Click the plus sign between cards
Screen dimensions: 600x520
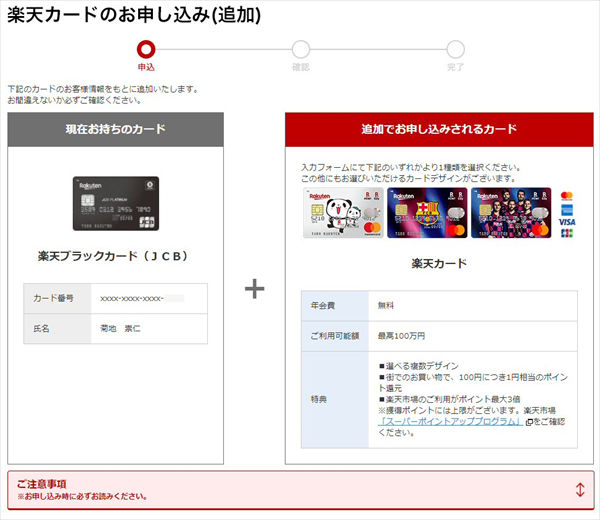click(x=254, y=289)
